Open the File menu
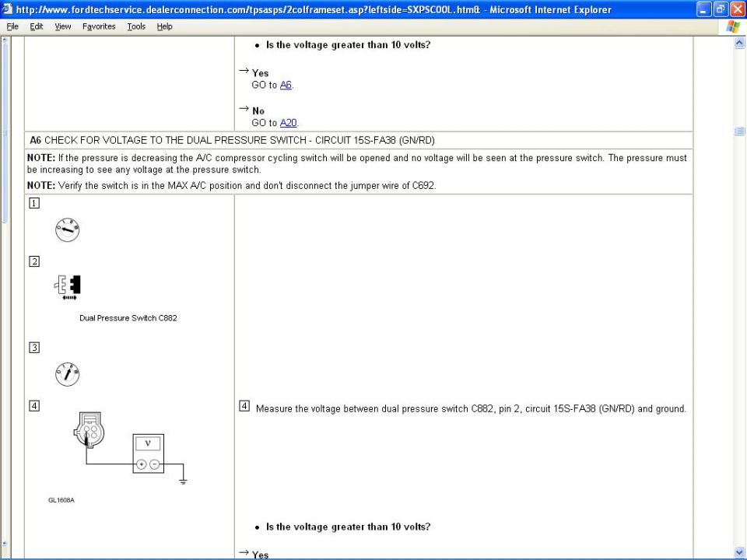 (12, 26)
